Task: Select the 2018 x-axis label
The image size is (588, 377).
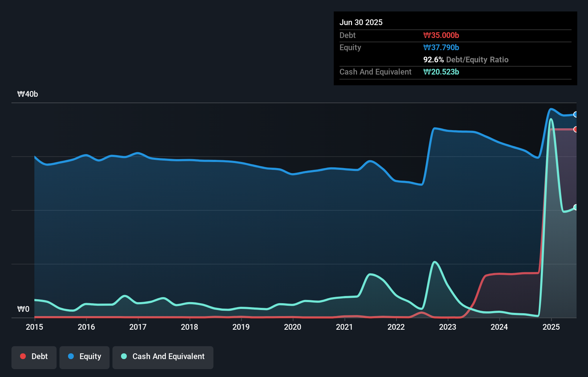Action: point(189,327)
